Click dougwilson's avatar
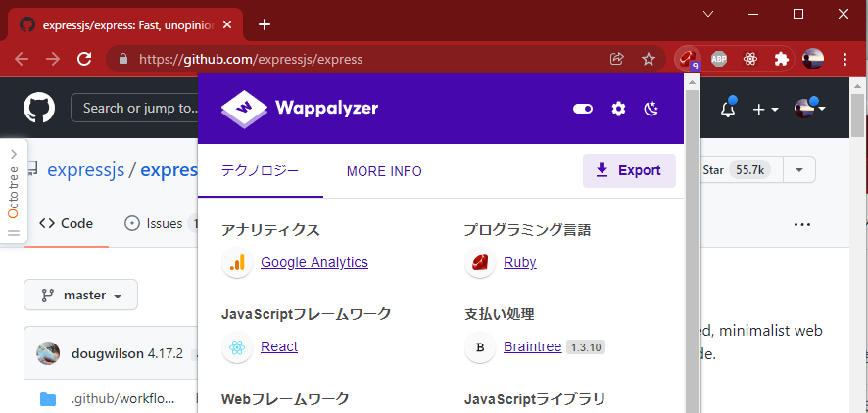This screenshot has height=413, width=868. 48,353
